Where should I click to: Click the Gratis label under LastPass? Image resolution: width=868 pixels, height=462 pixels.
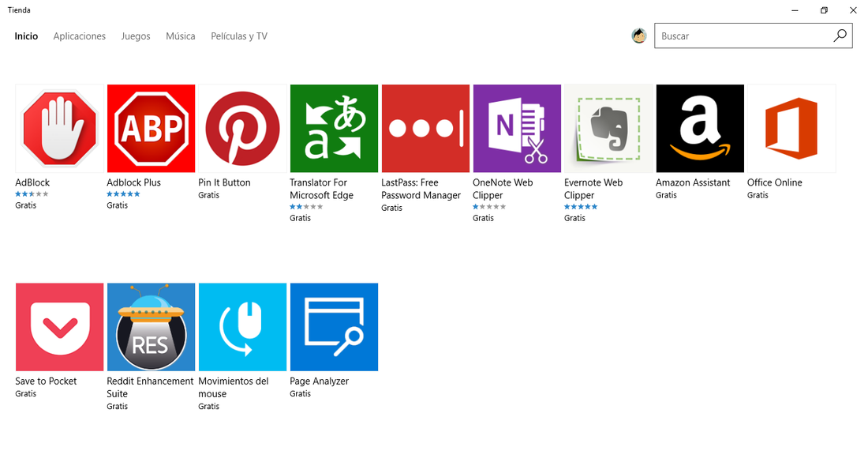click(391, 208)
